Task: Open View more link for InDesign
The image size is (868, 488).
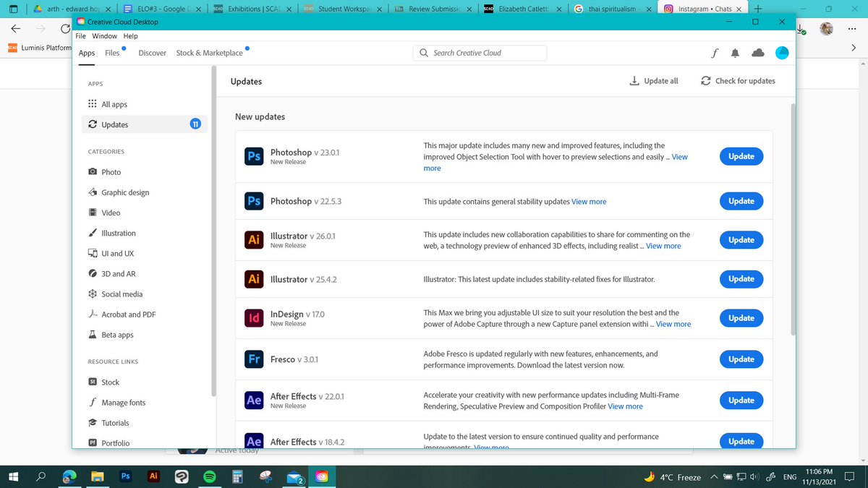Action: 673,324
